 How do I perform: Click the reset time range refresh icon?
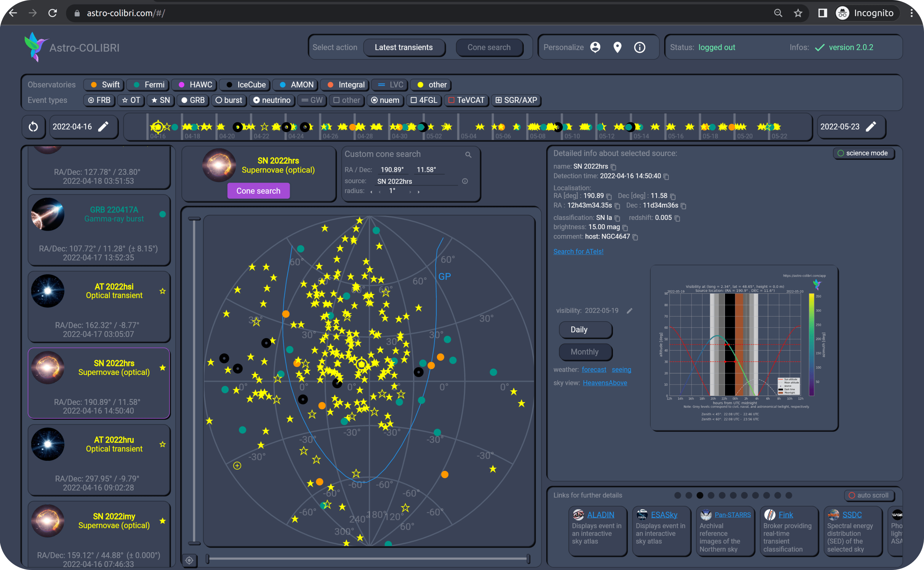pyautogui.click(x=33, y=127)
